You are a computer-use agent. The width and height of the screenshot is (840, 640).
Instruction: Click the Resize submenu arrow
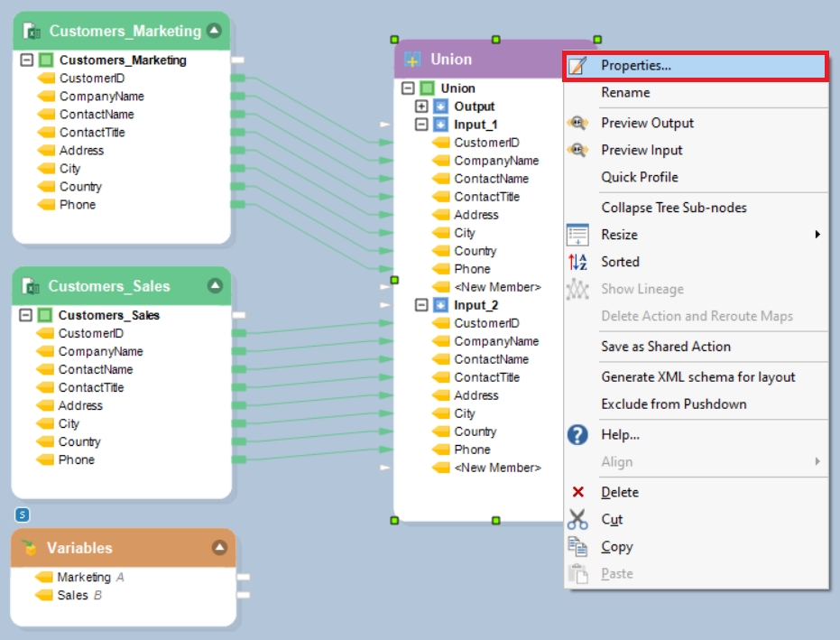coord(817,234)
